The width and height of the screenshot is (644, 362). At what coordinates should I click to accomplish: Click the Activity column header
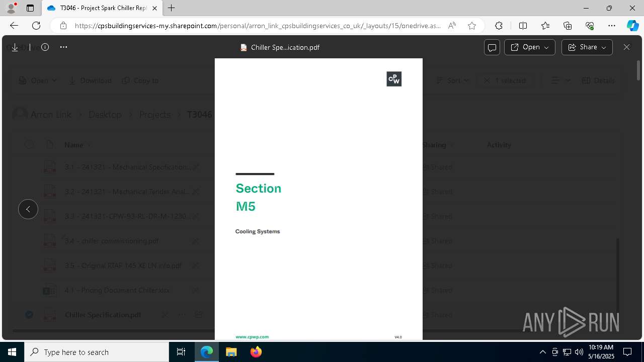[499, 145]
